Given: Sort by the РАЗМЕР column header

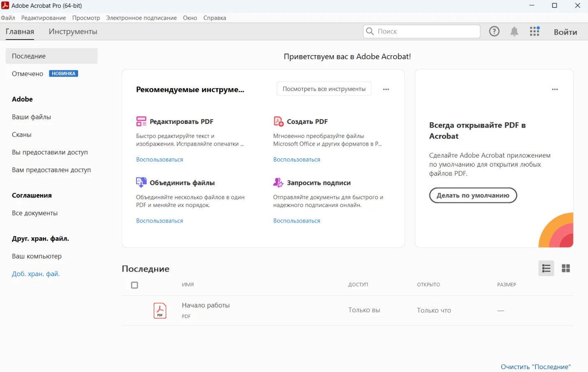Looking at the screenshot, I should point(507,285).
